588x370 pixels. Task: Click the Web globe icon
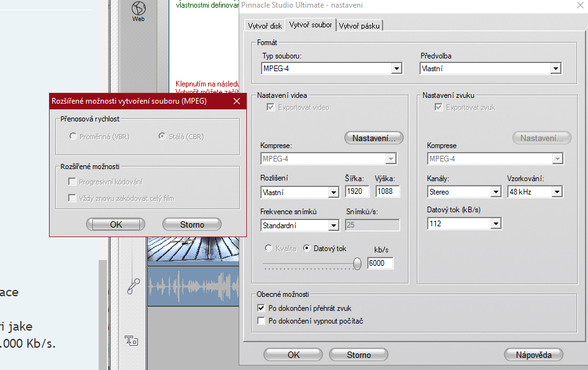138,10
